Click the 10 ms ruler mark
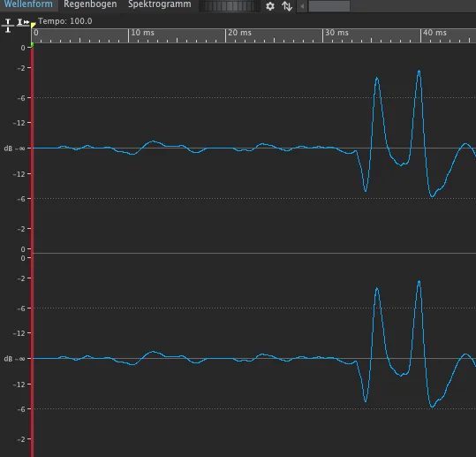Image resolution: width=476 pixels, height=457 pixels. pos(143,33)
